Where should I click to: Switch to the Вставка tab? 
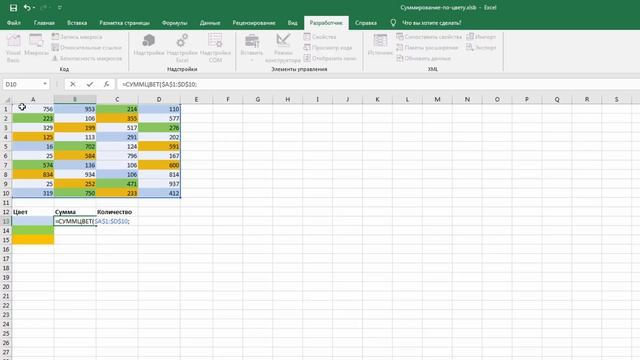click(77, 23)
